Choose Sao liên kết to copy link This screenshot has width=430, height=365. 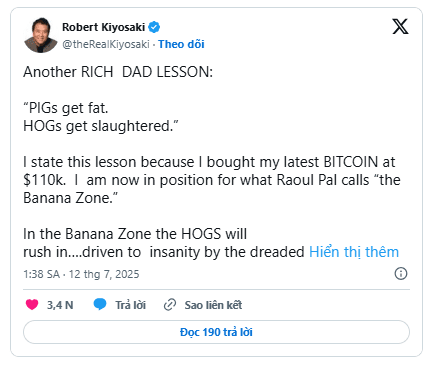[x=213, y=305]
